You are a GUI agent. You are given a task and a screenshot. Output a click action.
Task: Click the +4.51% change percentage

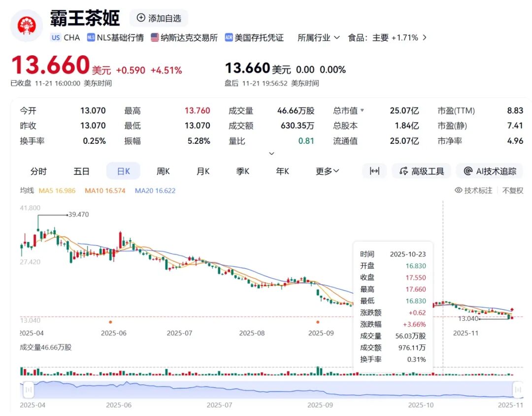coord(166,70)
